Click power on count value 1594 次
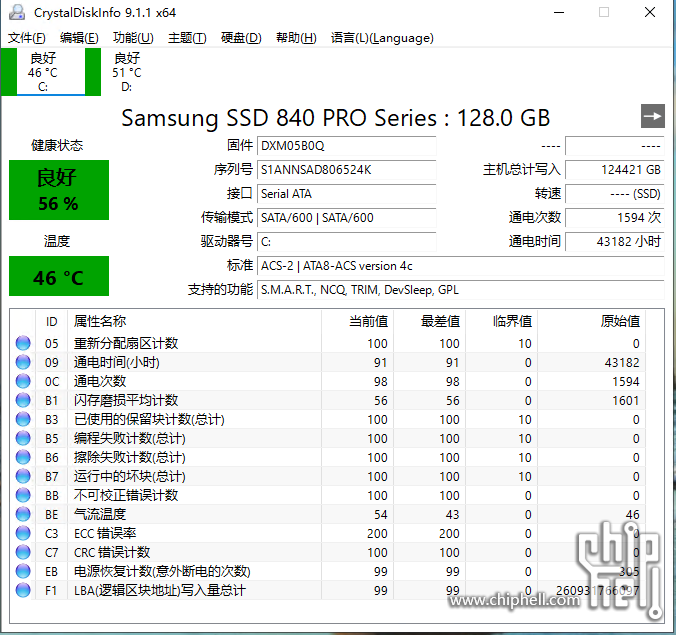Screen dimensions: 676x635 [615, 218]
